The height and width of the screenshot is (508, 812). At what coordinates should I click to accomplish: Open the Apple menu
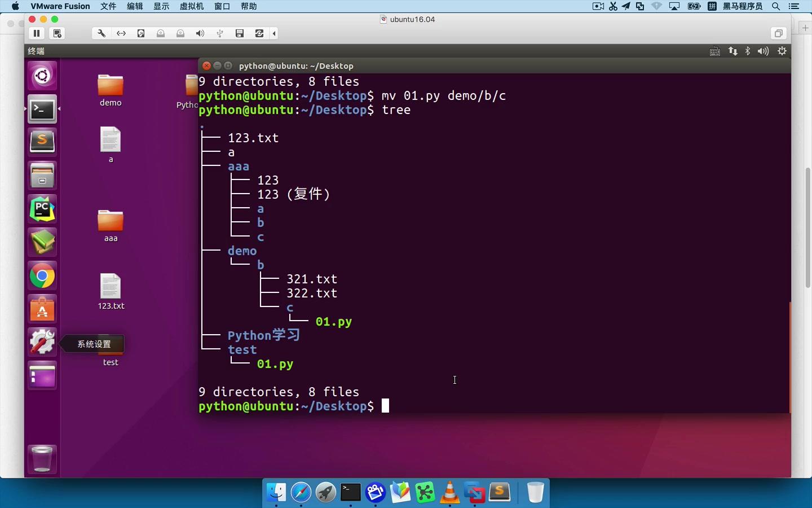pos(15,6)
